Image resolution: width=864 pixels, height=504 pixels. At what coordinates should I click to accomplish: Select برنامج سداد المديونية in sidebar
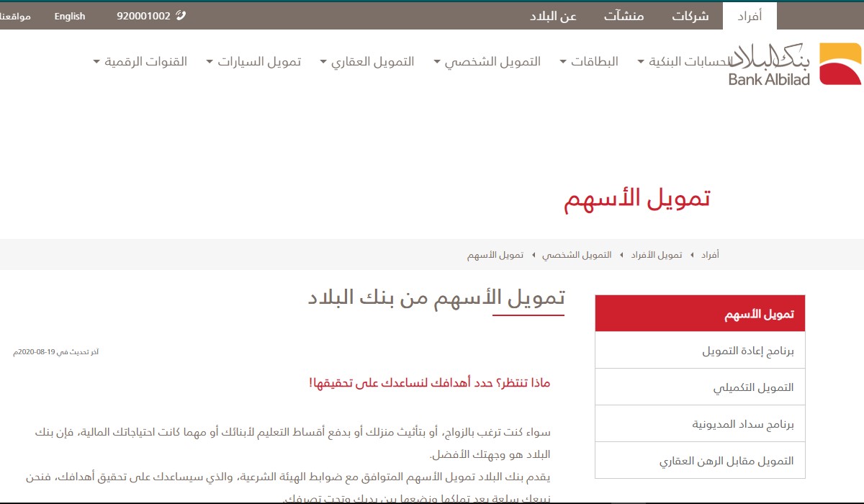700,424
